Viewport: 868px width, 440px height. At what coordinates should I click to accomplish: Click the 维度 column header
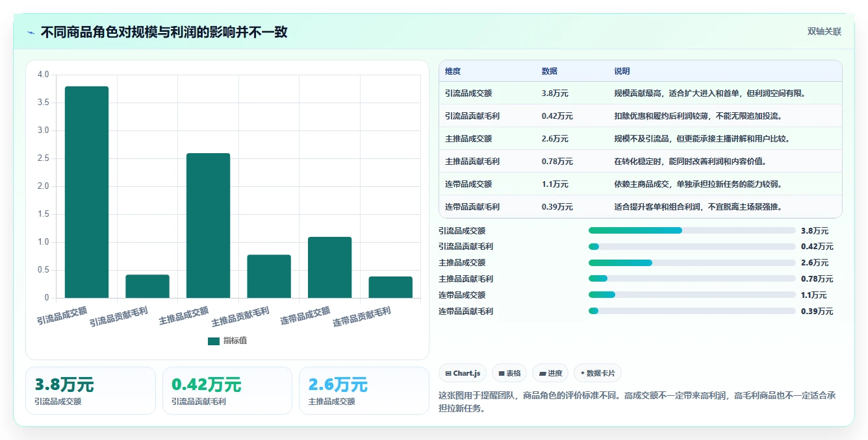pyautogui.click(x=453, y=71)
